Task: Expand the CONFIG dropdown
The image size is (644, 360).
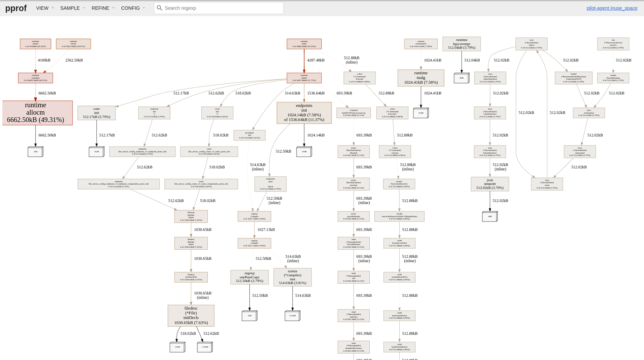Action: [131, 8]
